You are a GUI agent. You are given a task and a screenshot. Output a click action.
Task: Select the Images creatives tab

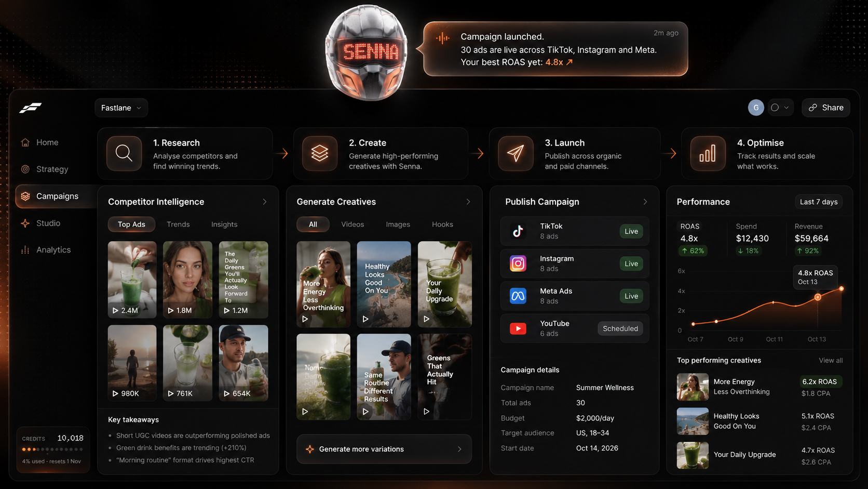[x=398, y=224]
